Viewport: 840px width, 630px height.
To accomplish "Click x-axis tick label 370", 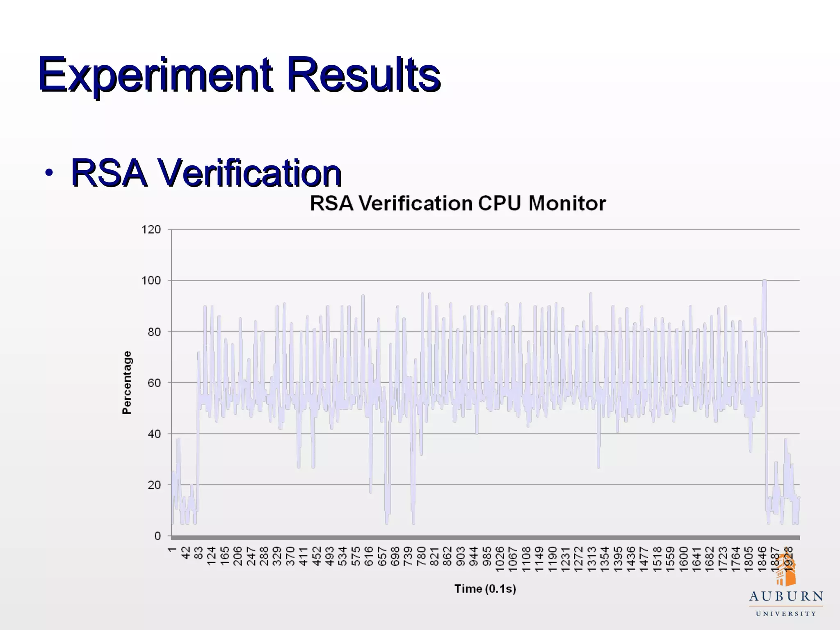I will [x=290, y=556].
